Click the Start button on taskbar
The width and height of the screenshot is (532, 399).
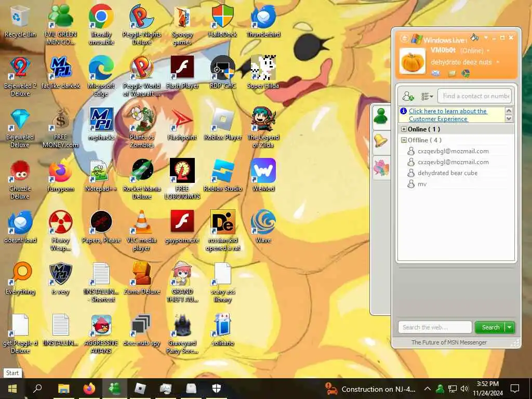tap(12, 389)
